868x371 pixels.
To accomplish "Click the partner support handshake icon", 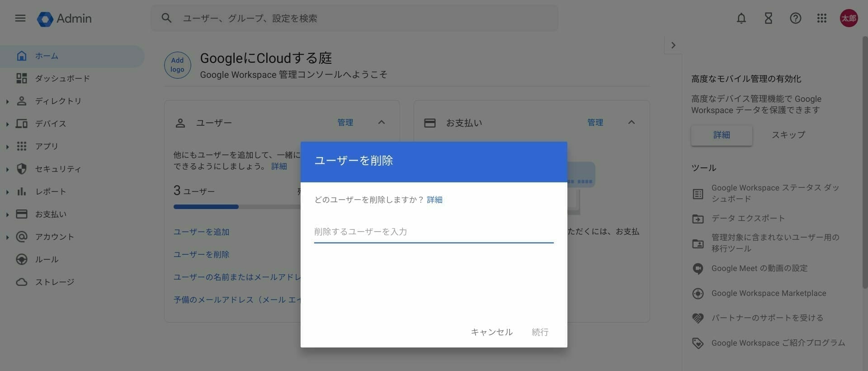I will click(698, 319).
